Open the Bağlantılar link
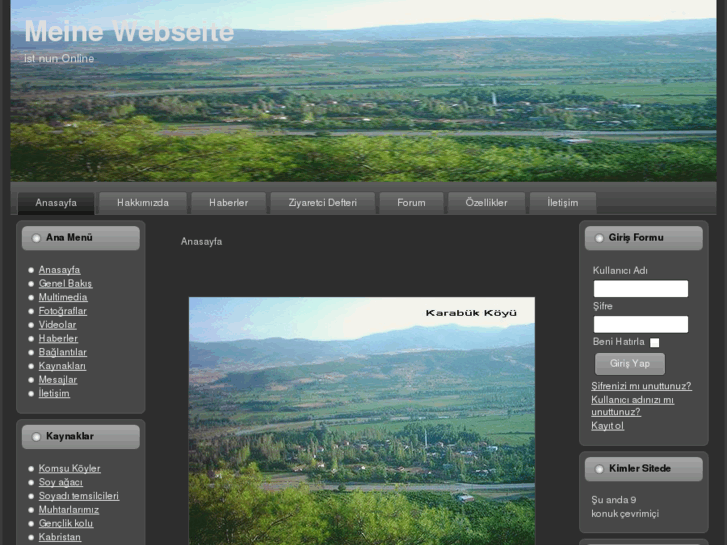Viewport: 727px width, 545px height. 63,352
